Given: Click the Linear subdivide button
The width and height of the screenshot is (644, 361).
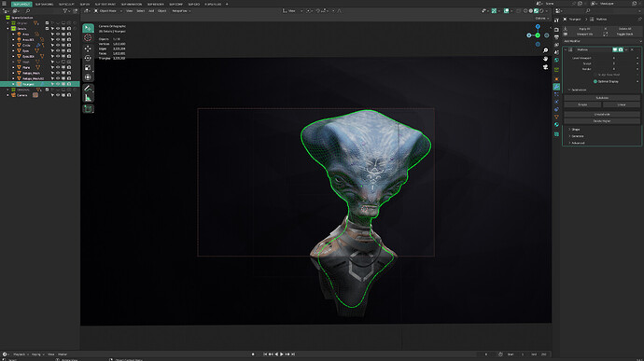Looking at the screenshot, I should pyautogui.click(x=621, y=104).
